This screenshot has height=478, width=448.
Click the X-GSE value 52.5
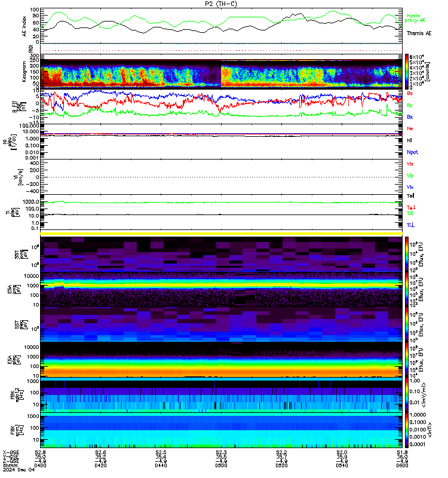[x=161, y=453]
